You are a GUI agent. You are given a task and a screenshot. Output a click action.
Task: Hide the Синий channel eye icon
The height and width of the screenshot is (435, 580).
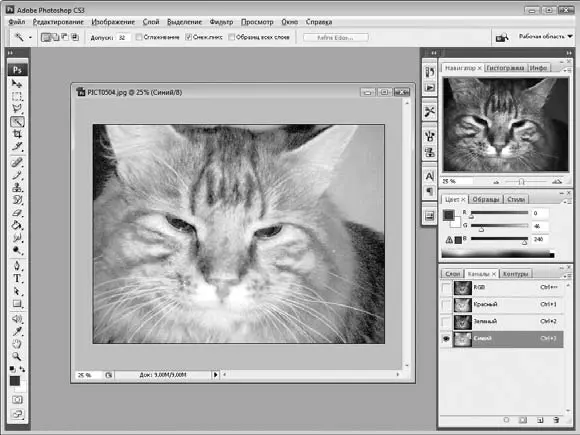pos(446,339)
